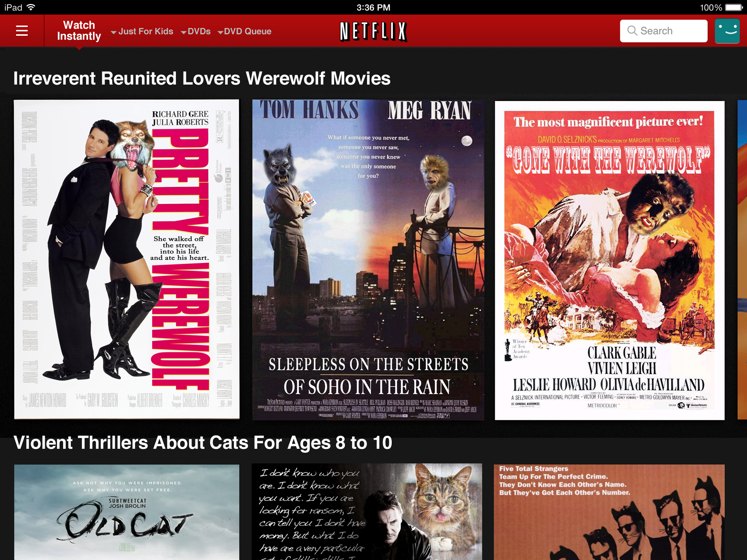Focus the Search input field
This screenshot has width=747, height=560.
coord(663,31)
